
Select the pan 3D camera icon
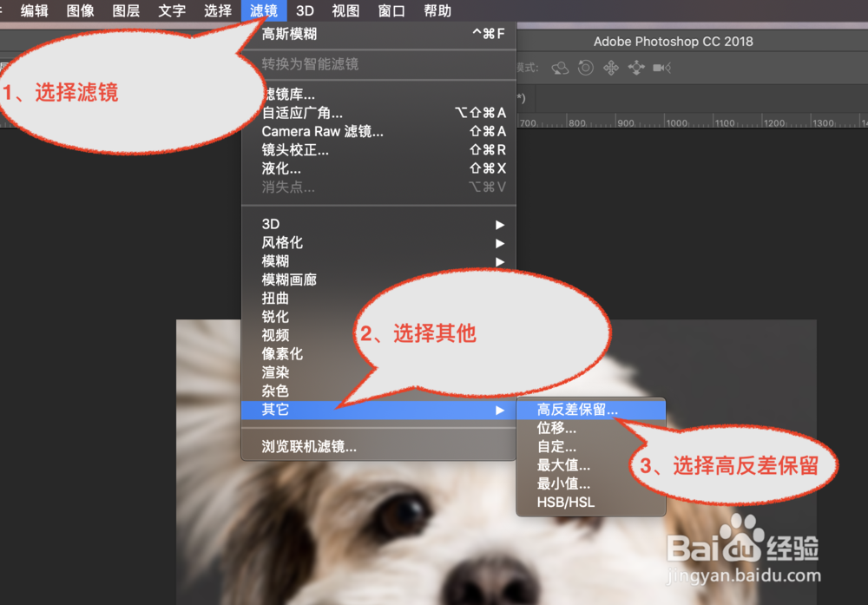point(610,67)
